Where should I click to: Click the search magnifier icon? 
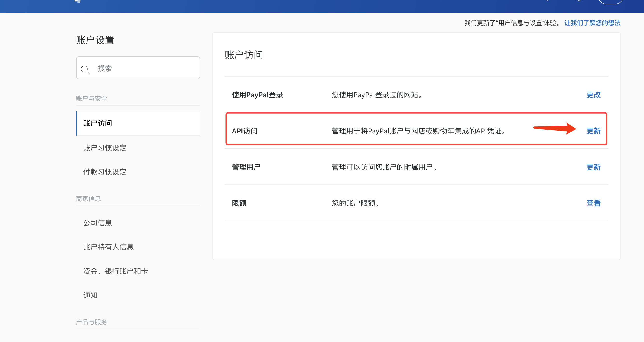click(x=85, y=69)
